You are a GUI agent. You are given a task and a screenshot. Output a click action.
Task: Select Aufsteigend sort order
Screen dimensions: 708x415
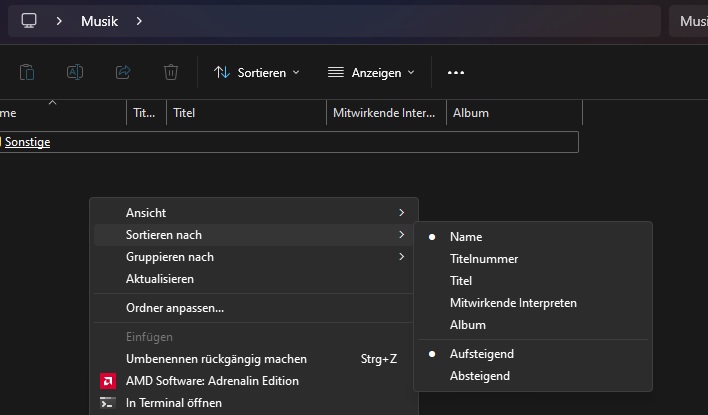click(x=482, y=354)
